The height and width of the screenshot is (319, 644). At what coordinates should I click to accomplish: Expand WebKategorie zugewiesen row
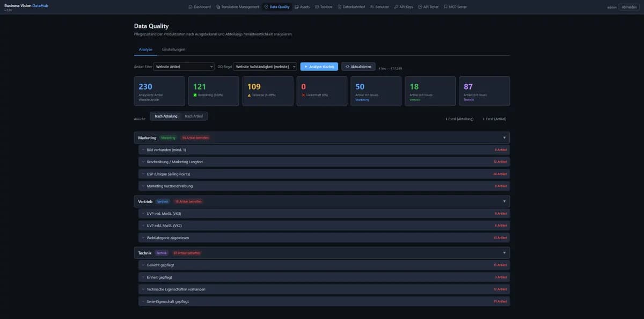coord(324,237)
